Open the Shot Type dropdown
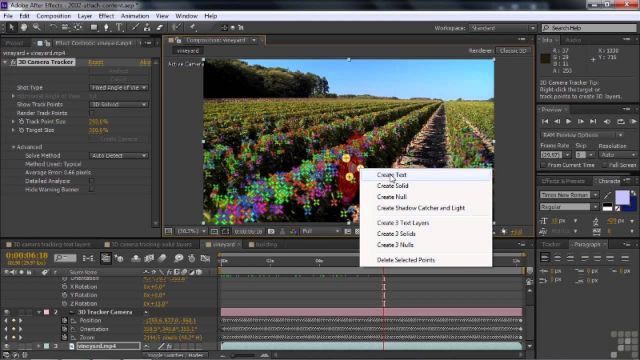 [118, 87]
